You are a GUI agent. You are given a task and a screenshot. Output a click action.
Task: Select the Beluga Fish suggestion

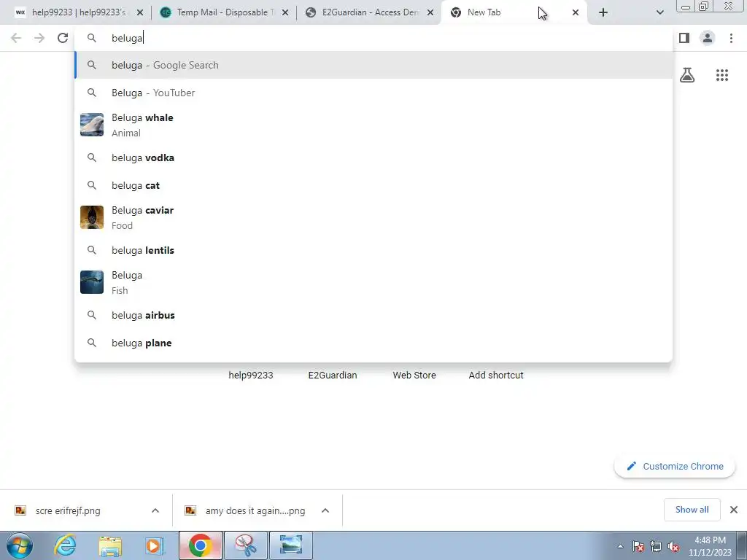[x=373, y=282]
